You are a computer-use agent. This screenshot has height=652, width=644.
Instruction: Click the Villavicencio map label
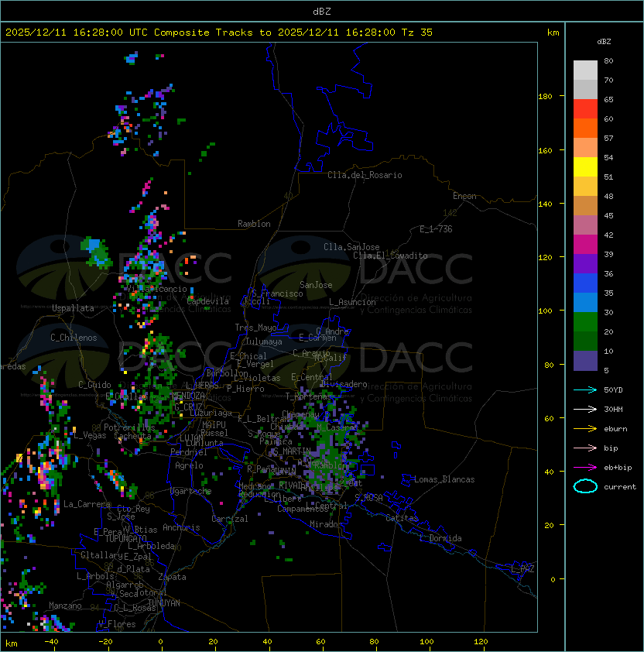[156, 289]
